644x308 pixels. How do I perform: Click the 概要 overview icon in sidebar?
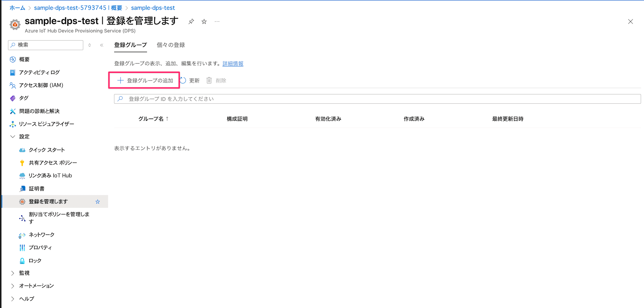pyautogui.click(x=13, y=59)
